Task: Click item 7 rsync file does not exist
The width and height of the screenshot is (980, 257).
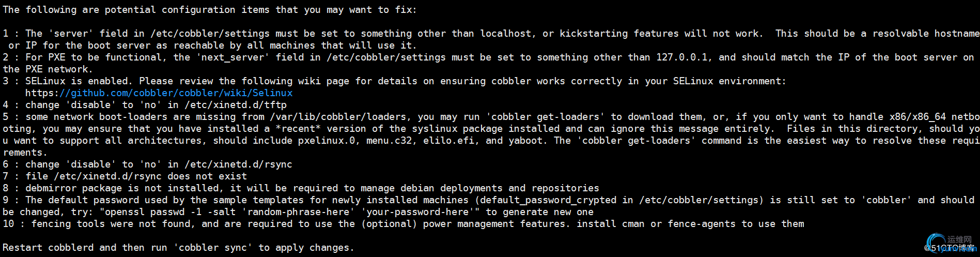Action: (x=125, y=176)
